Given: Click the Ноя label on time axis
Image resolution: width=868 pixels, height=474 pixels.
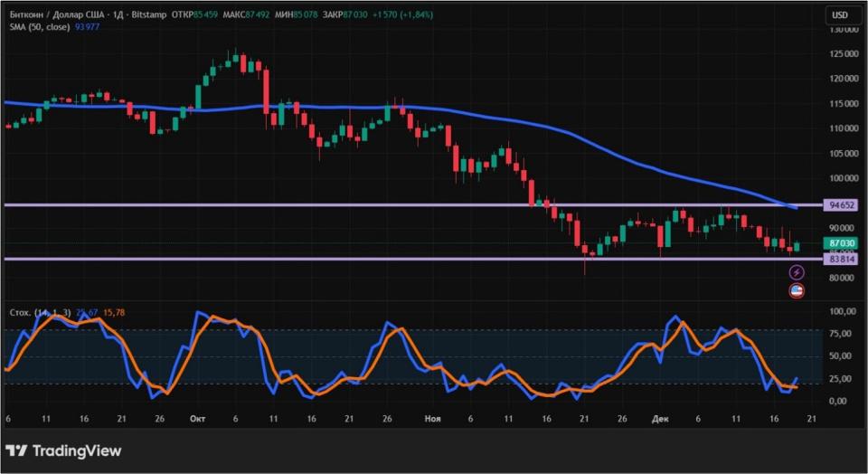Looking at the screenshot, I should (x=432, y=419).
